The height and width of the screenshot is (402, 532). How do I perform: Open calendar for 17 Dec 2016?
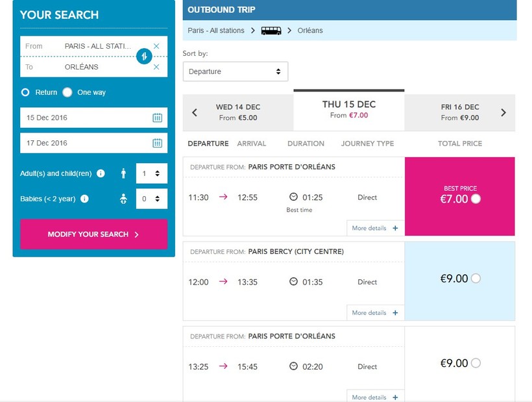[157, 143]
